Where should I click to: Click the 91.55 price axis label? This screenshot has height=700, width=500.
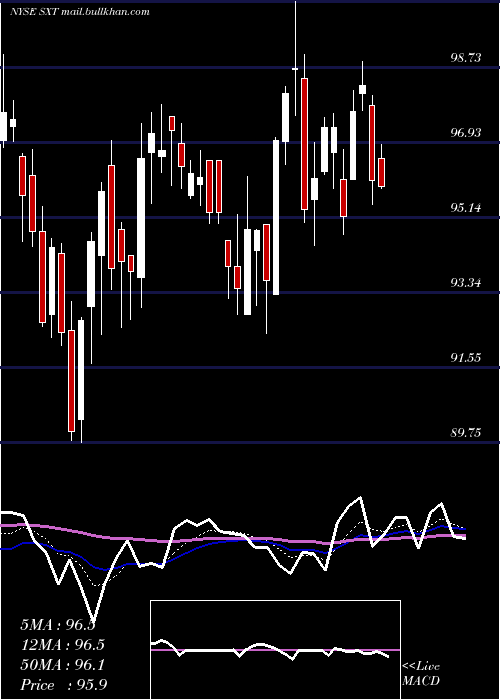click(x=466, y=358)
